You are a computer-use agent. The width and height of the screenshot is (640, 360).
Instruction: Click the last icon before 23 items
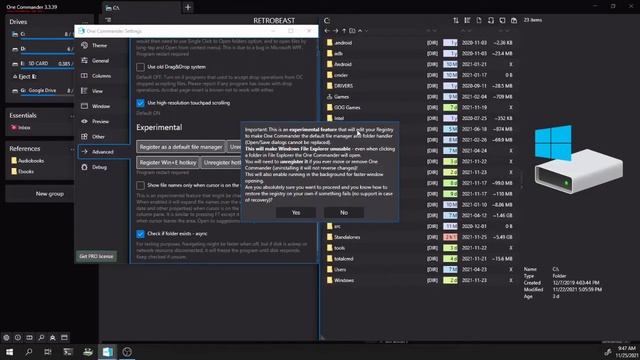[514, 20]
